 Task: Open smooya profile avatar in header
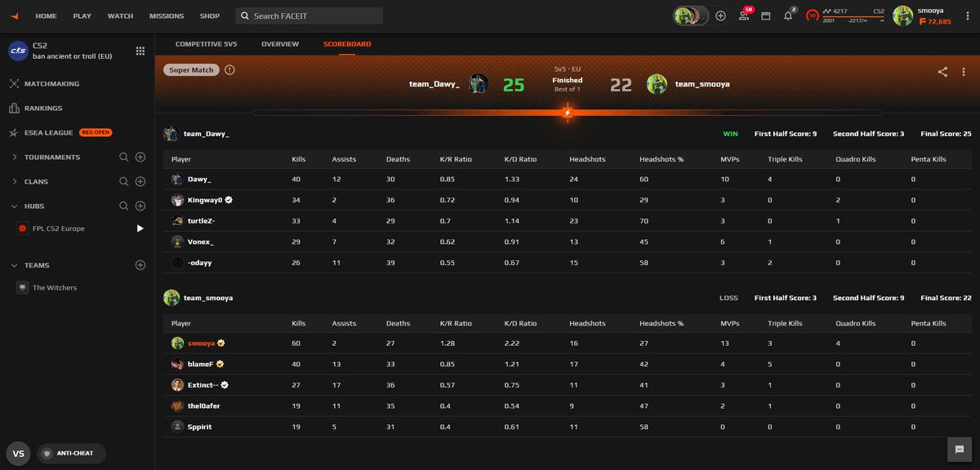click(x=902, y=16)
